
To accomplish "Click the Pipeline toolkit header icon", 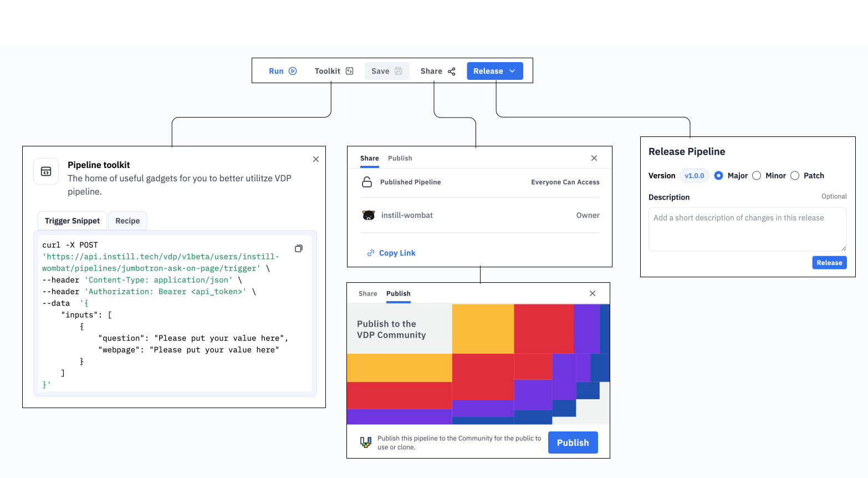I will tap(46, 171).
